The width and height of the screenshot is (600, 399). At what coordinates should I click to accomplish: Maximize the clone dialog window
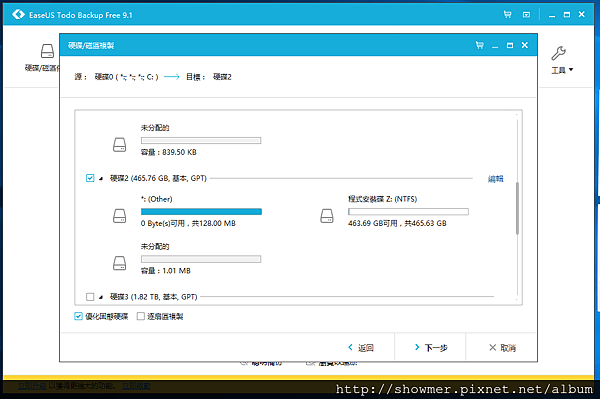click(510, 46)
